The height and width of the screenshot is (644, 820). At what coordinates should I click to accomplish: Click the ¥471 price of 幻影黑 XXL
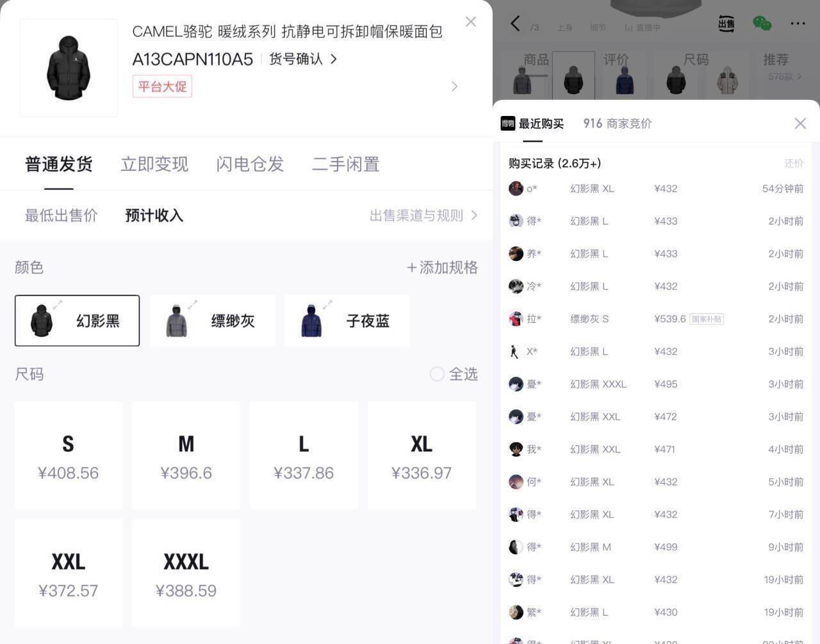tap(665, 449)
